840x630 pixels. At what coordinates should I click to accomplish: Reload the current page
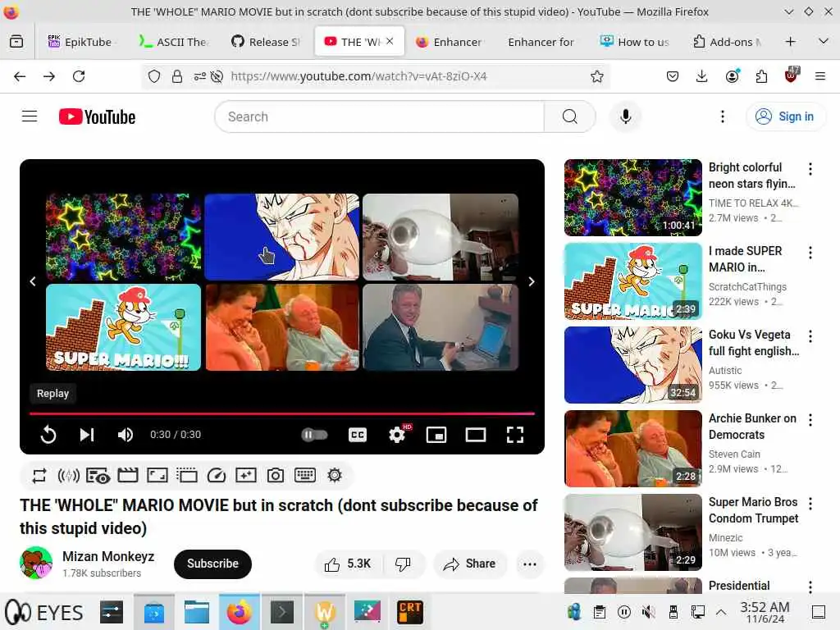tap(79, 76)
